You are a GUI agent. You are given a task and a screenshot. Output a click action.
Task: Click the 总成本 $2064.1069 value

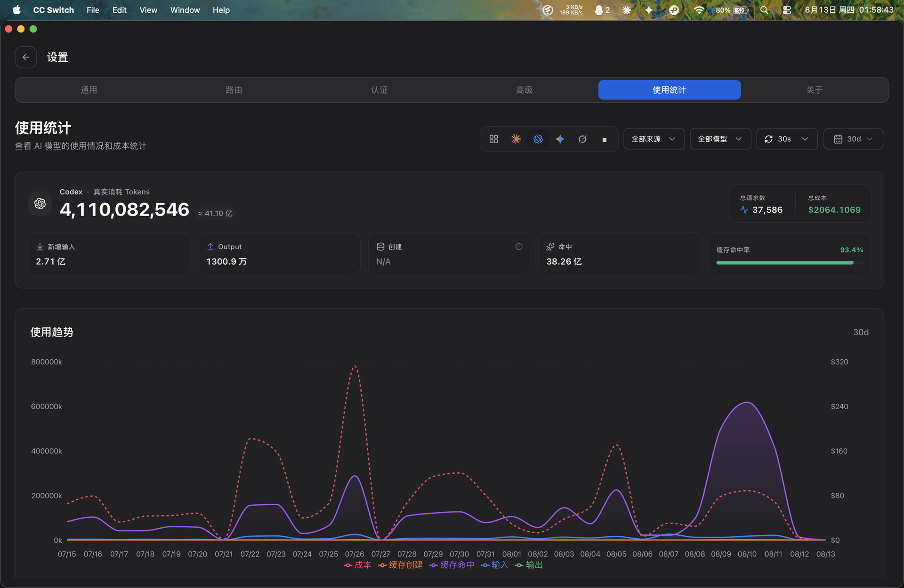click(834, 210)
